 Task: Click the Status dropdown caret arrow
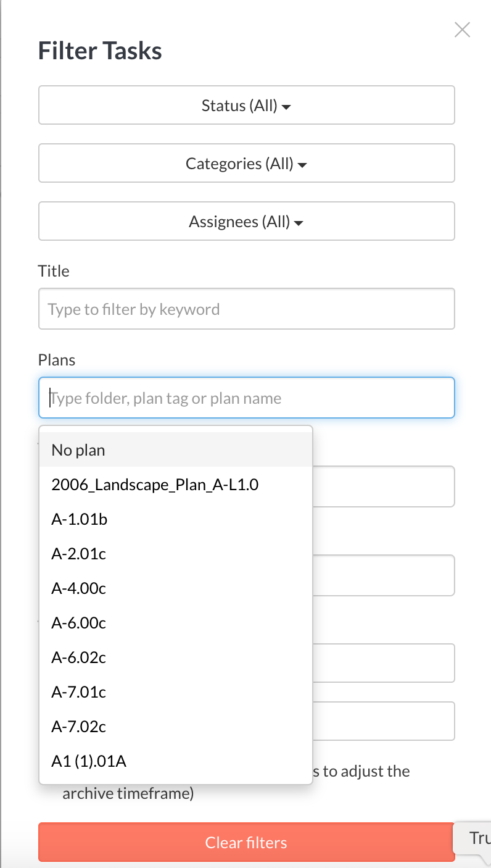click(286, 107)
